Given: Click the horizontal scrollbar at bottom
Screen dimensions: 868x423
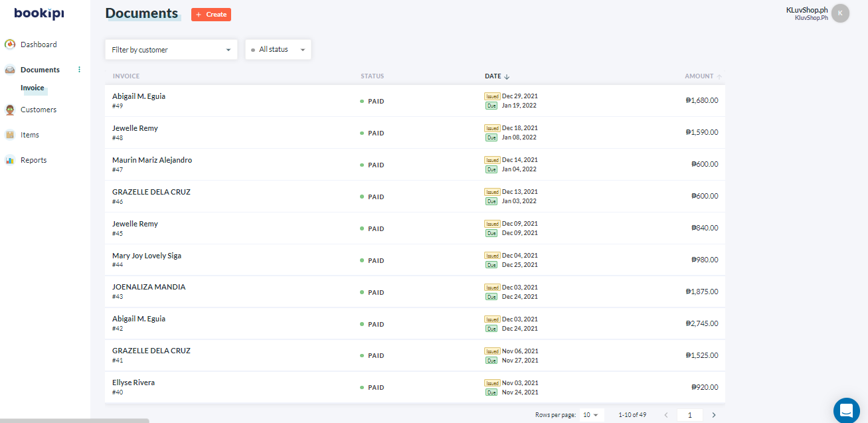Looking at the screenshot, I should [x=74, y=420].
